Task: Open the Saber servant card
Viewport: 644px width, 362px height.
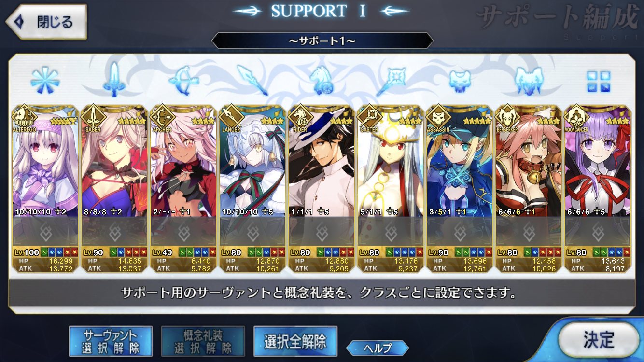Action: point(114,160)
